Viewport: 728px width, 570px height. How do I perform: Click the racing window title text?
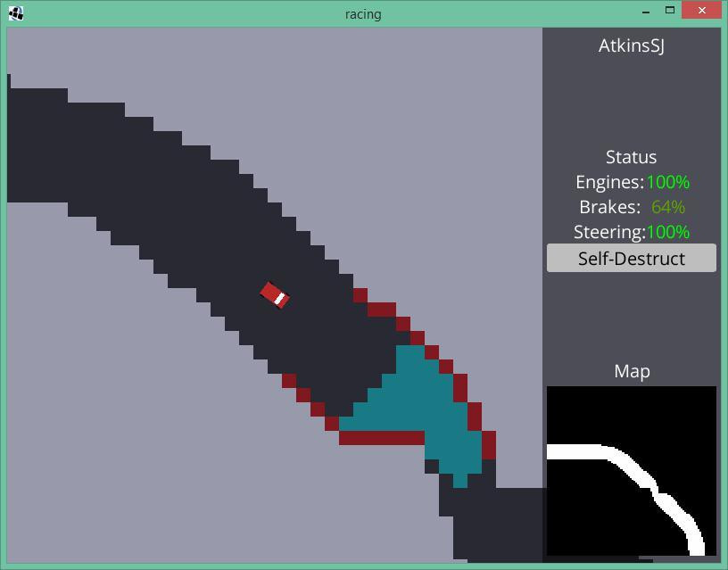[x=363, y=14]
